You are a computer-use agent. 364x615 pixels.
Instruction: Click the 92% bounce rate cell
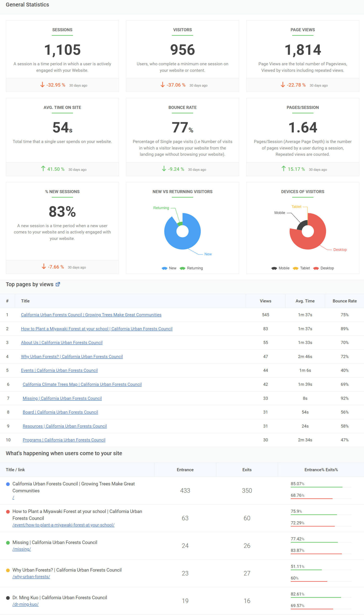[344, 398]
